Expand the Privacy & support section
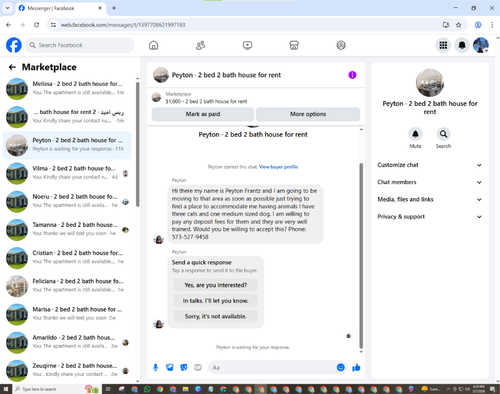This screenshot has width=500, height=394. tap(430, 217)
